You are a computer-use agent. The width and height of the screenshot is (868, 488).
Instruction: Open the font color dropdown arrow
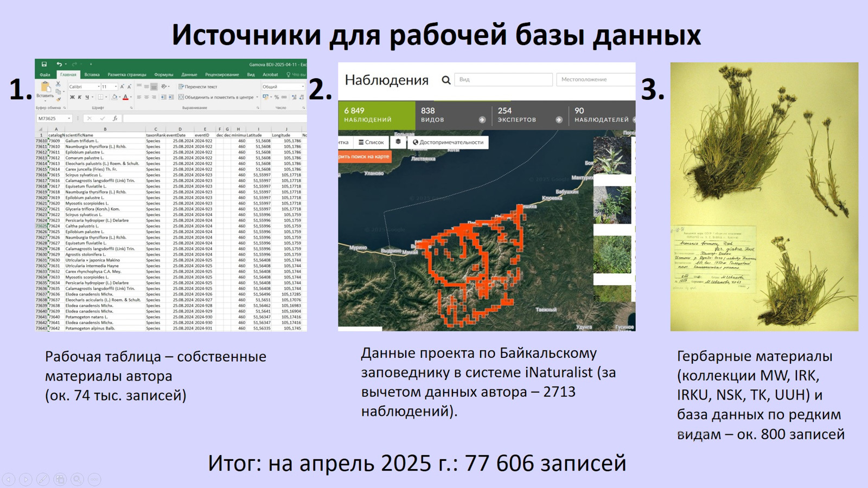pos(131,98)
